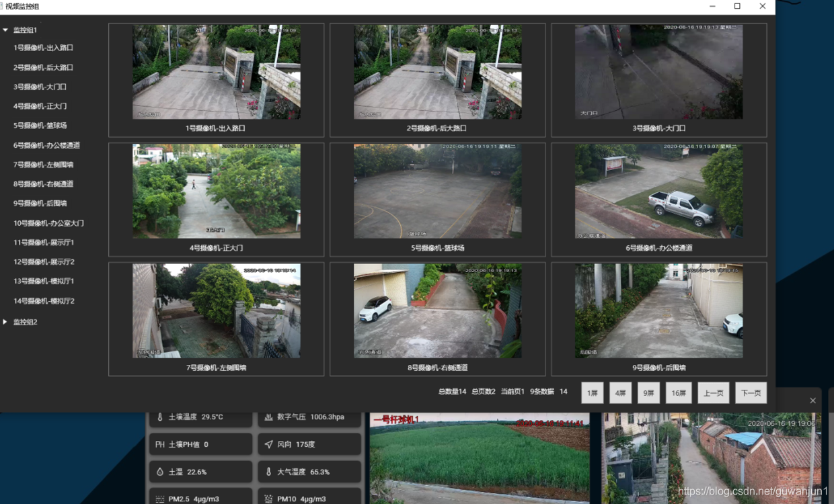Switch to 9屏 grid layout
The height and width of the screenshot is (504, 834).
648,393
